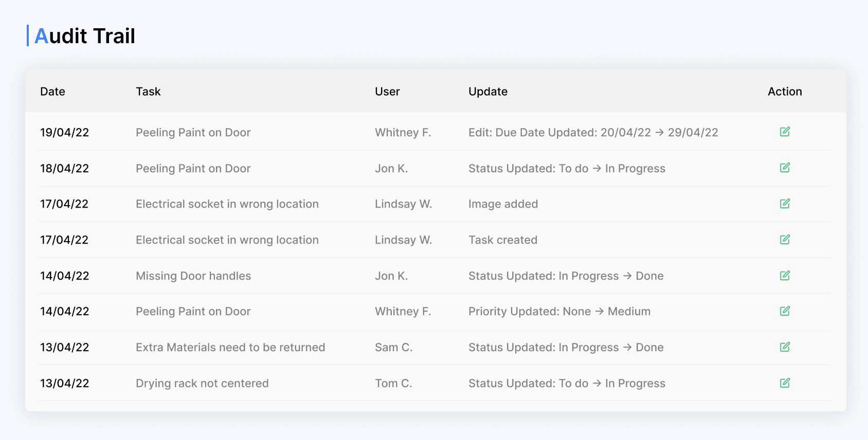
Task: Click the Task column header
Action: (x=148, y=91)
